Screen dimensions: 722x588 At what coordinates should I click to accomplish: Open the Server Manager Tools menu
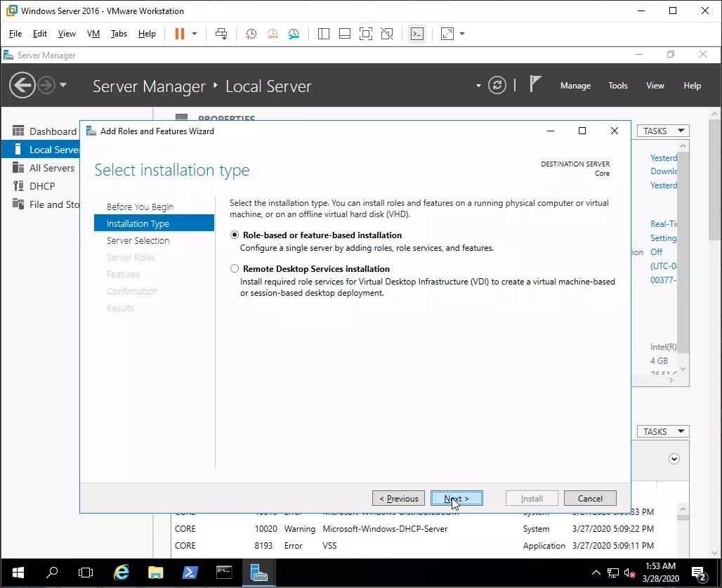[x=618, y=86]
